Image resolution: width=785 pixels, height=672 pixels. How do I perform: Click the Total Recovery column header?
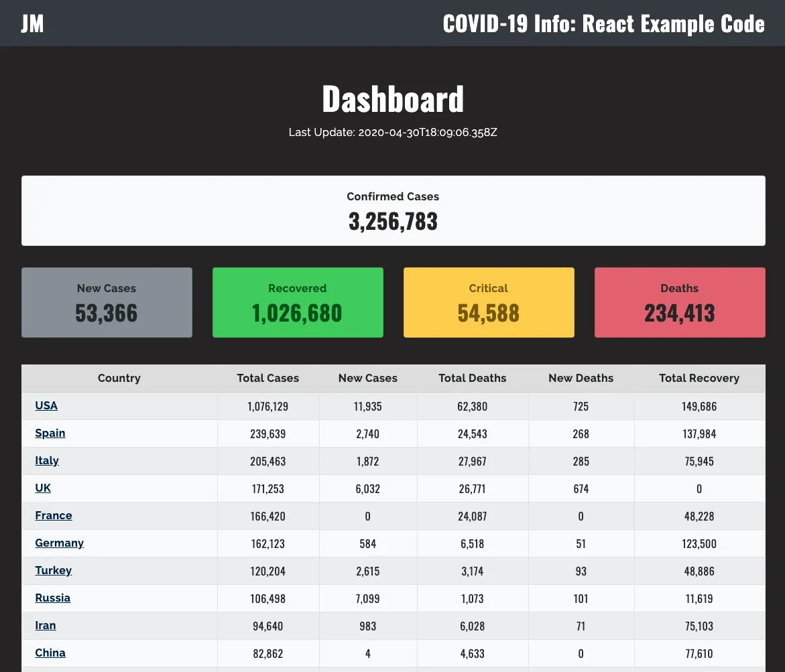699,378
